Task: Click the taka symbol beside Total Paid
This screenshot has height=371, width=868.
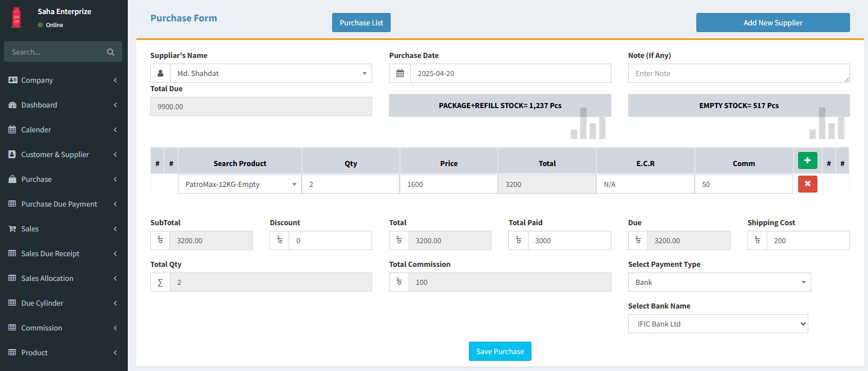Action: [x=518, y=240]
